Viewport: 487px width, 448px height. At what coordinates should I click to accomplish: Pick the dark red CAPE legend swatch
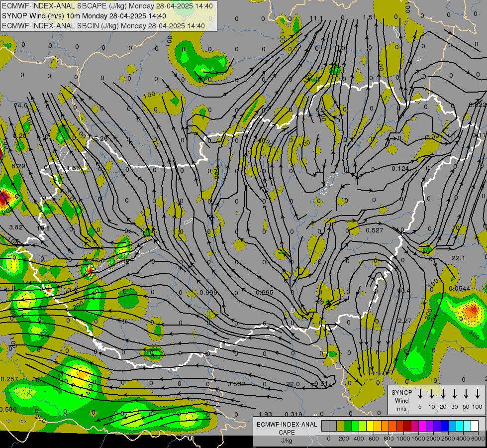tap(408, 426)
